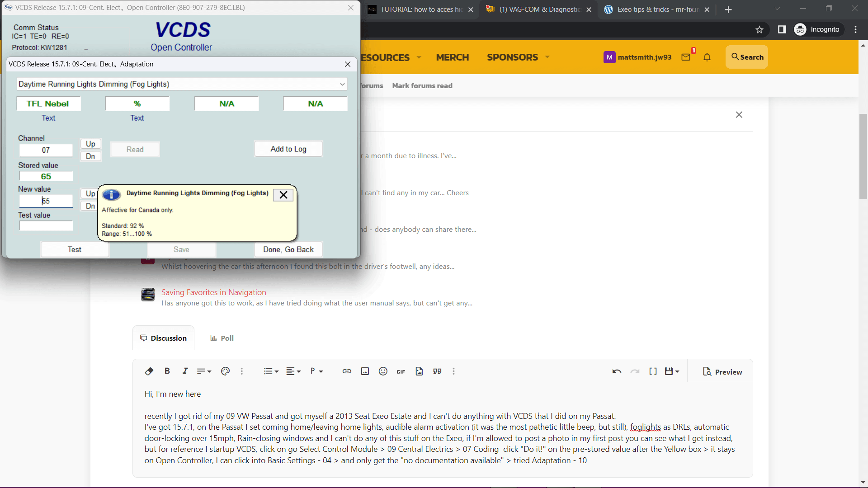Decrease Channel number with Dn

click(90, 156)
